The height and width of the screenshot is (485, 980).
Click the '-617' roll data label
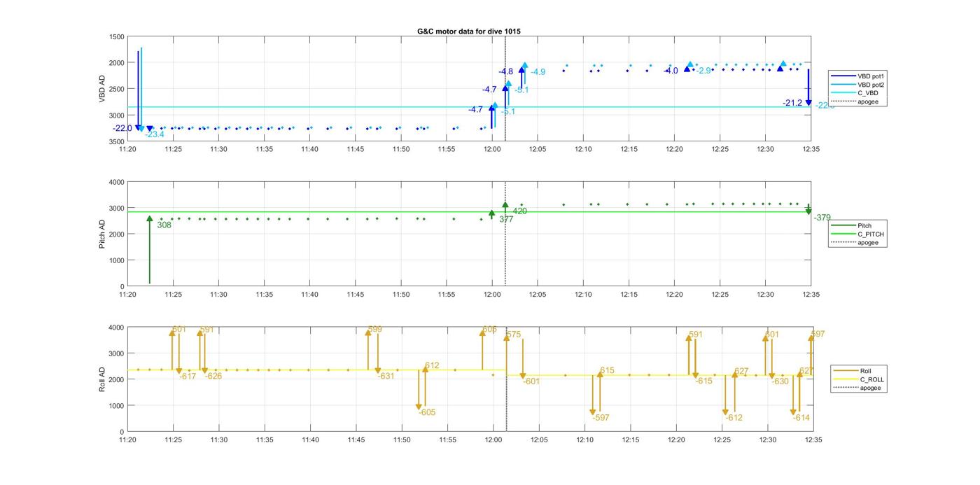click(x=188, y=377)
